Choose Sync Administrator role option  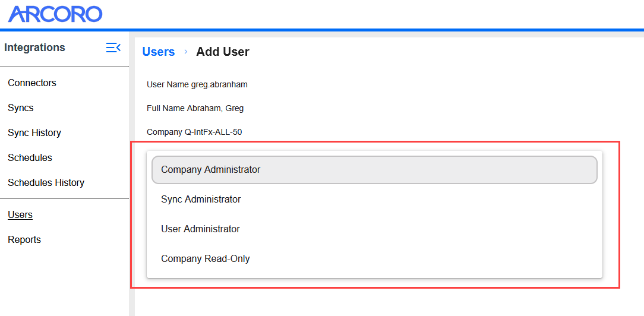point(374,200)
